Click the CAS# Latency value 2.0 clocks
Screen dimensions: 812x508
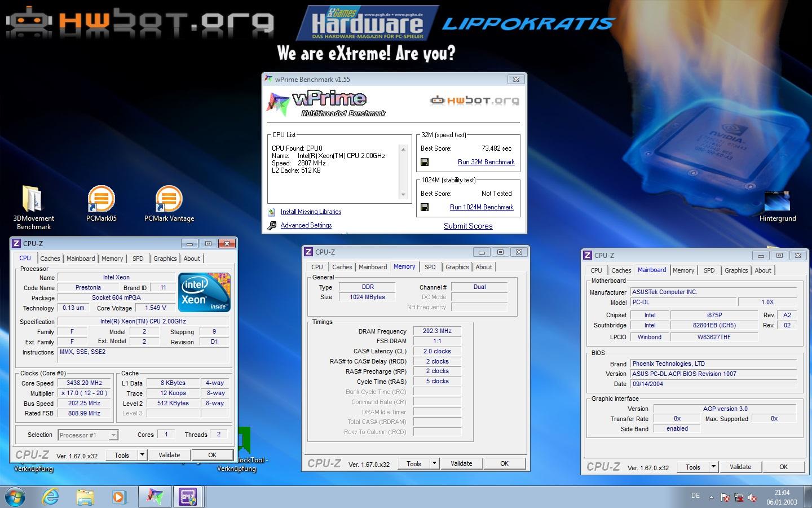coord(437,351)
